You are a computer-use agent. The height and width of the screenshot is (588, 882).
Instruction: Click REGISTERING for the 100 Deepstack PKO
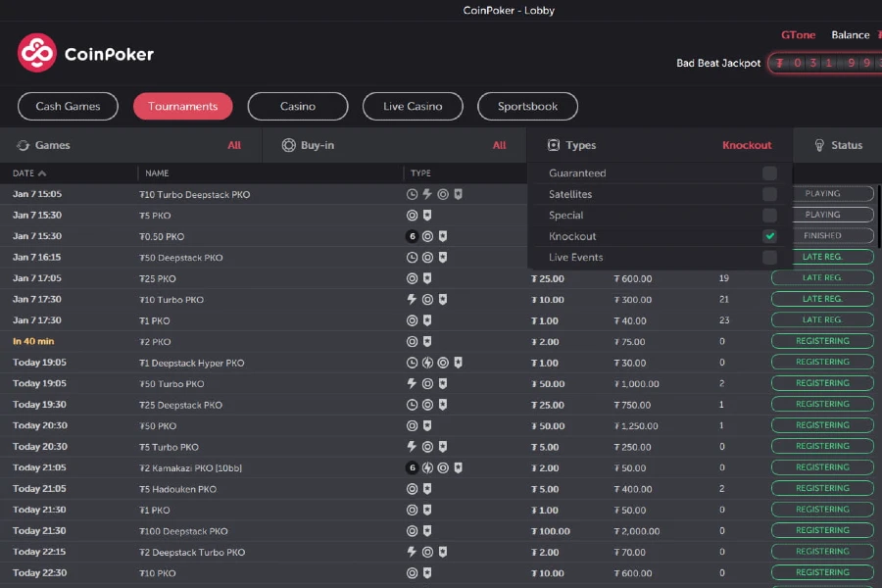(821, 530)
